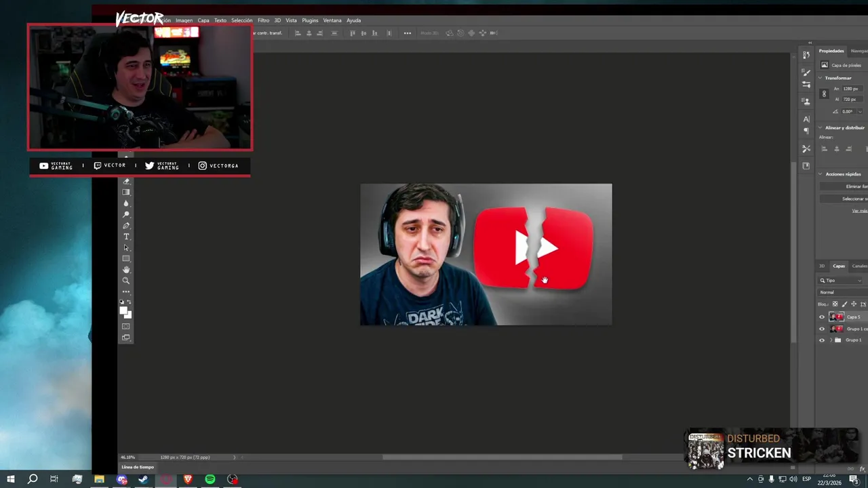Align top edges in options bar
The image size is (868, 488).
353,33
